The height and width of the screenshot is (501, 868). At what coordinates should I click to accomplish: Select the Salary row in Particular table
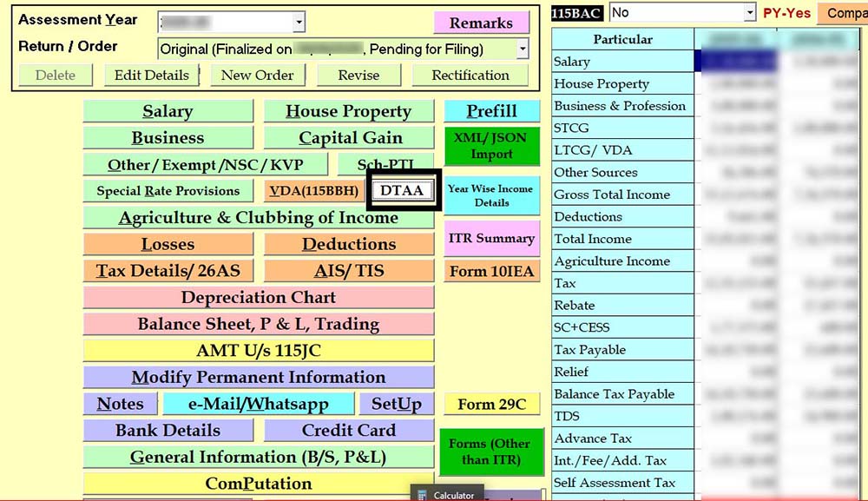pyautogui.click(x=622, y=62)
